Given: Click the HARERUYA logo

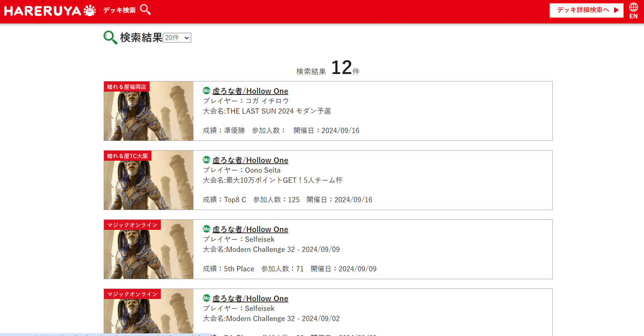Looking at the screenshot, I should coord(50,10).
